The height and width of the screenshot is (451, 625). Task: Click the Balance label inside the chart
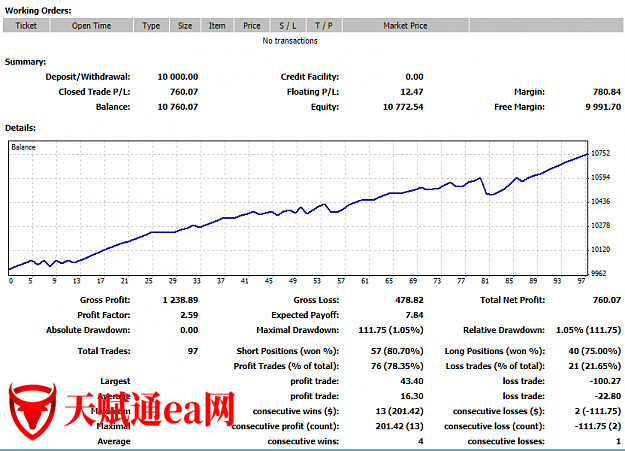click(x=23, y=147)
